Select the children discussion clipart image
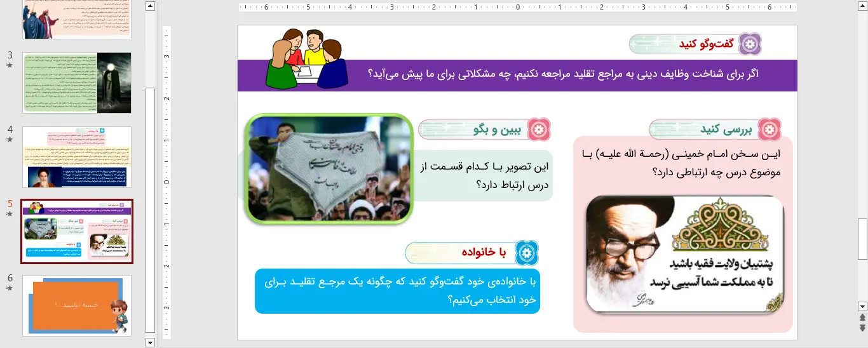Viewport: 868px width, 348px height. pyautogui.click(x=305, y=58)
